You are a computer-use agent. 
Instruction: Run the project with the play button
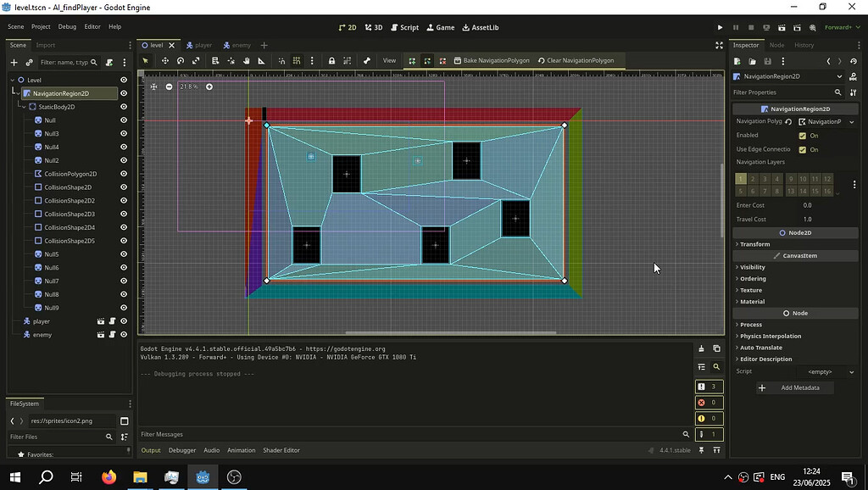coord(720,27)
